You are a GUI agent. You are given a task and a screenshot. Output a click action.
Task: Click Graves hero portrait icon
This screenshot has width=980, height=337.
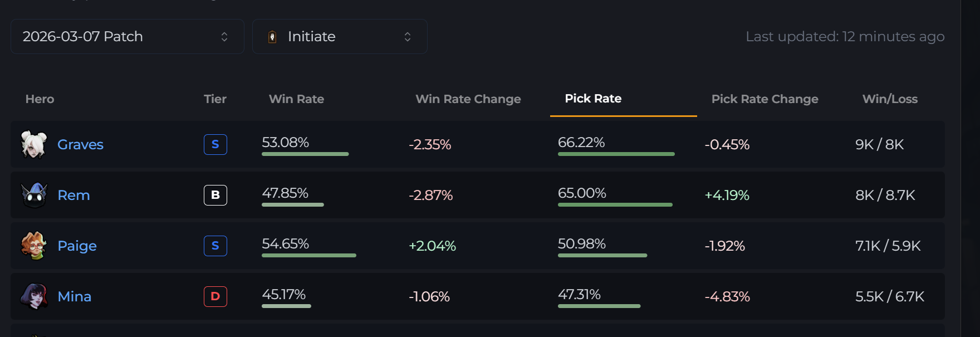34,145
